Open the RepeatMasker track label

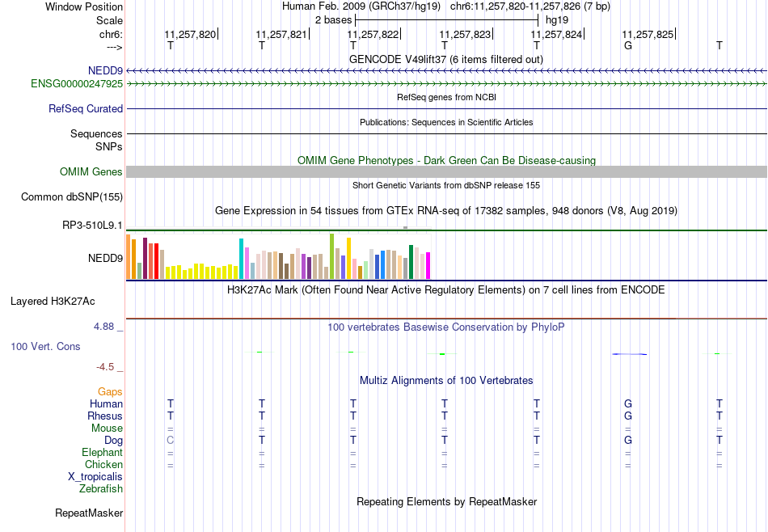(89, 513)
